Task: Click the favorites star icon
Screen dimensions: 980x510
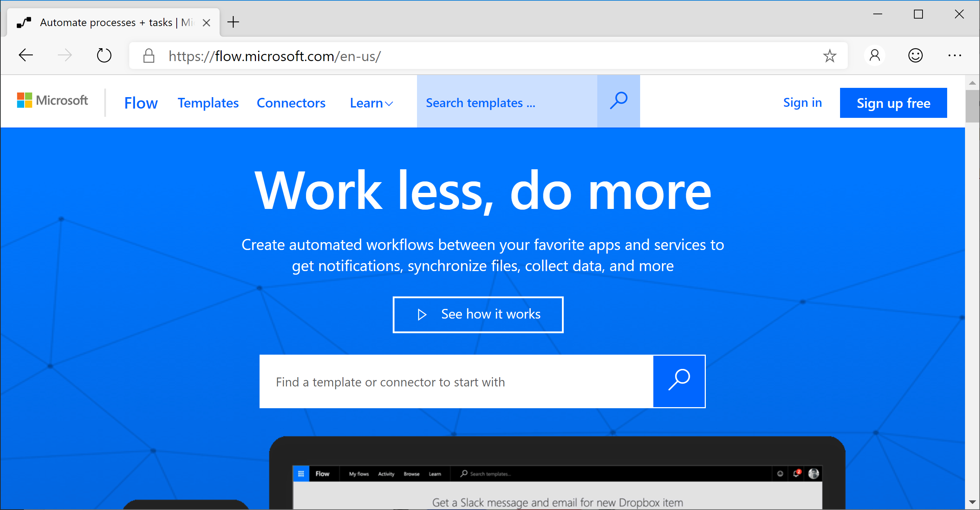Action: tap(829, 56)
